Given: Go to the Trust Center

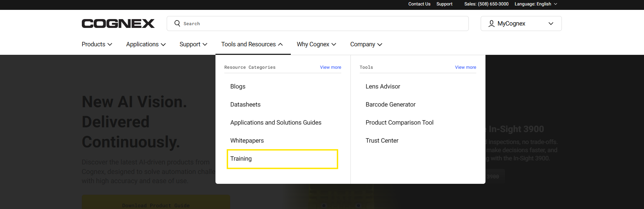Looking at the screenshot, I should [x=382, y=141].
